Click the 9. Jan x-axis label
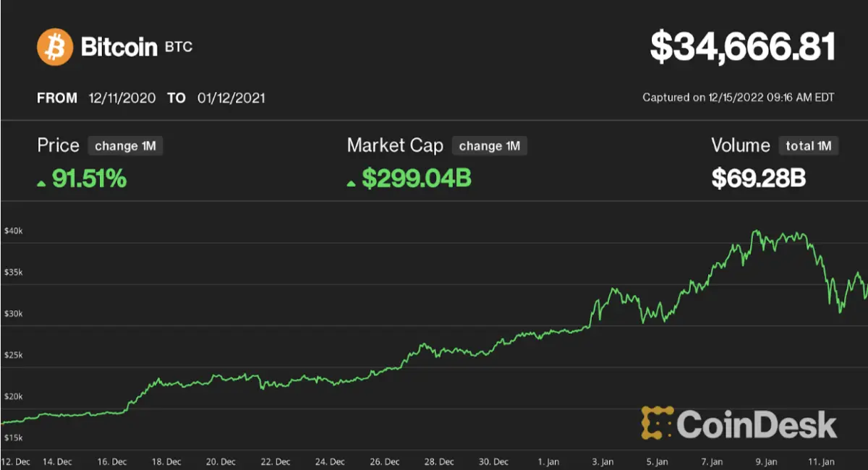 (x=767, y=461)
